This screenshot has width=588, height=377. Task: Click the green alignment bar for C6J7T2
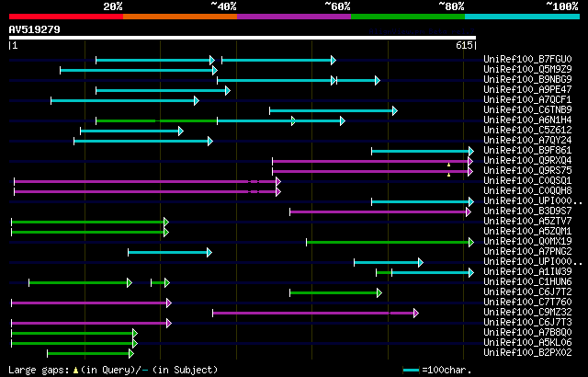[x=334, y=293]
